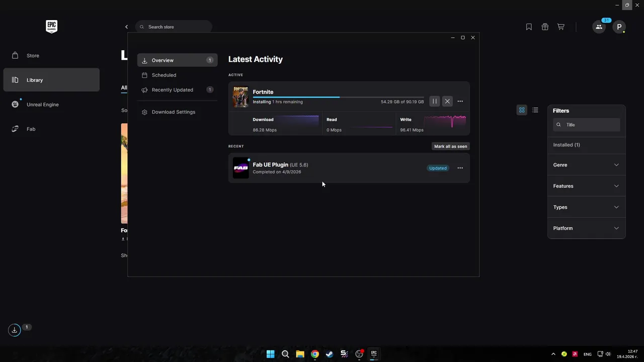Click the downloads icon at bottom left
The width and height of the screenshot is (644, 362).
(15, 330)
